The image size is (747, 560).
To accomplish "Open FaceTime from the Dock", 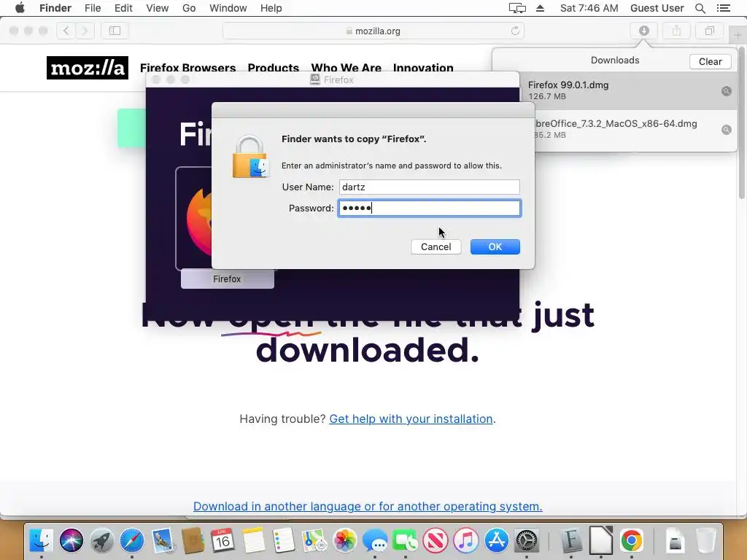I will [x=405, y=540].
